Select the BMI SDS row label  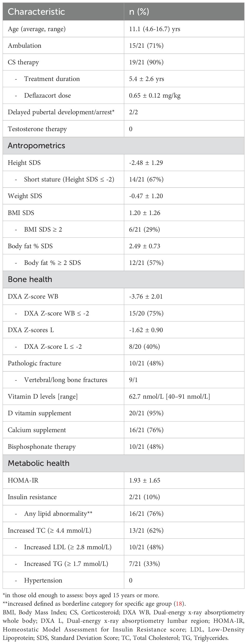(x=21, y=213)
